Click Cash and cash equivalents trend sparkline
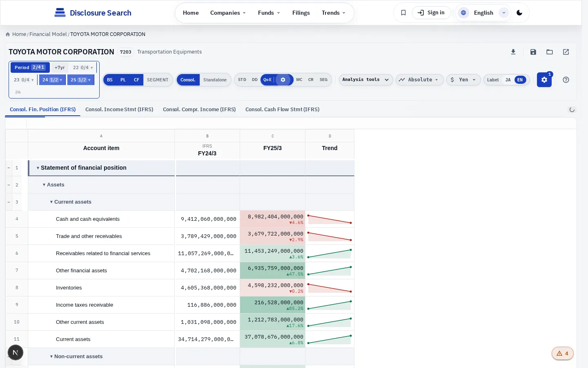The image size is (588, 368). 330,219
